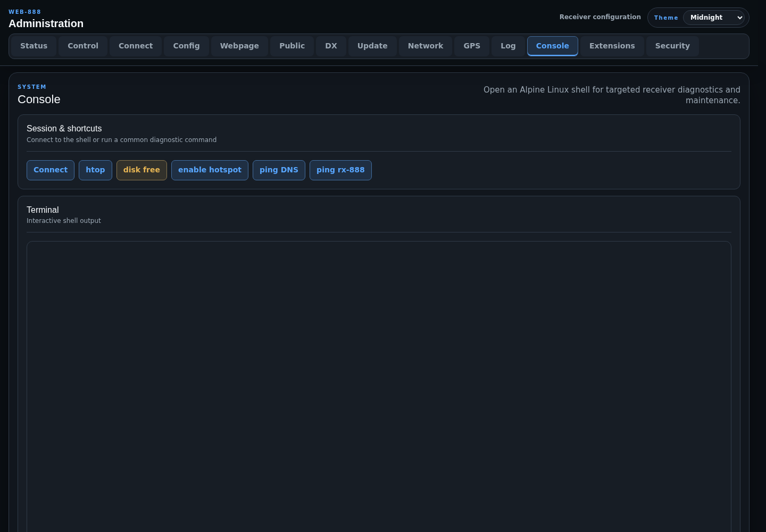Click the Console section heading
The width and height of the screenshot is (766, 532).
pos(39,99)
